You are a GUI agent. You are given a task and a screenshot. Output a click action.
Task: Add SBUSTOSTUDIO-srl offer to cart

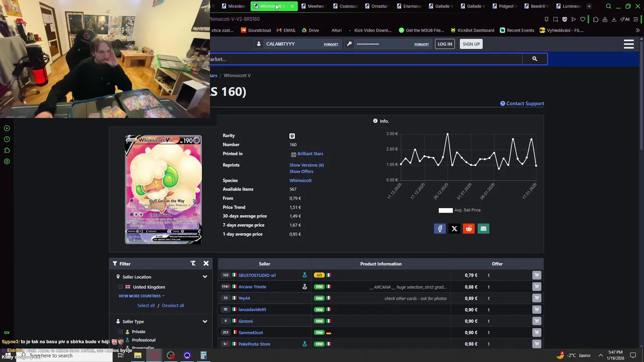tap(537, 275)
